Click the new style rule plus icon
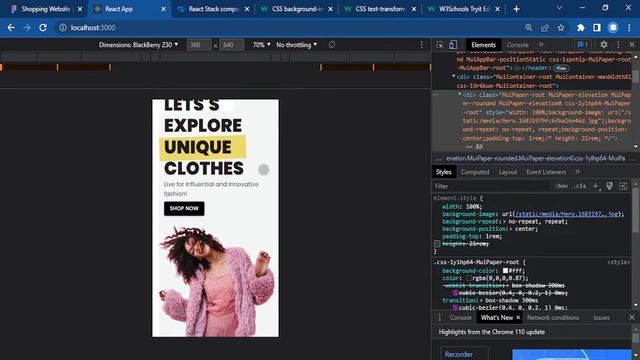Screen dimensions: 640x360 pos(596,186)
